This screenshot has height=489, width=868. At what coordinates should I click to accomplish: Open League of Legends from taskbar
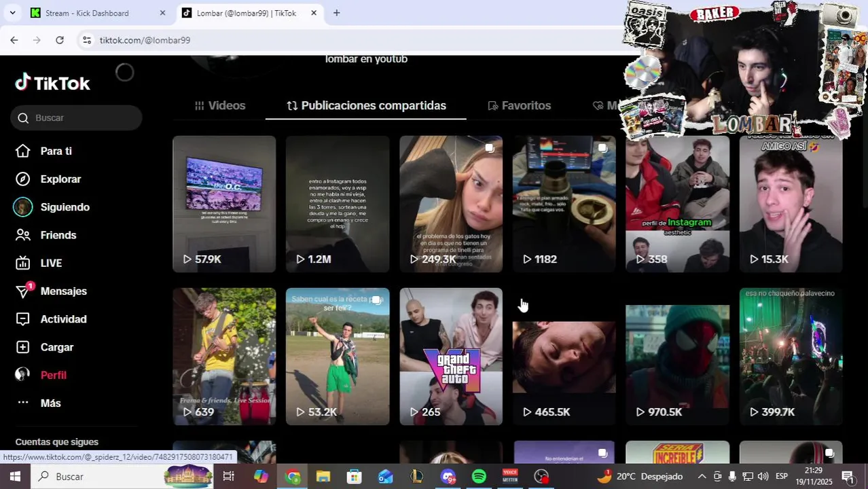coord(416,476)
